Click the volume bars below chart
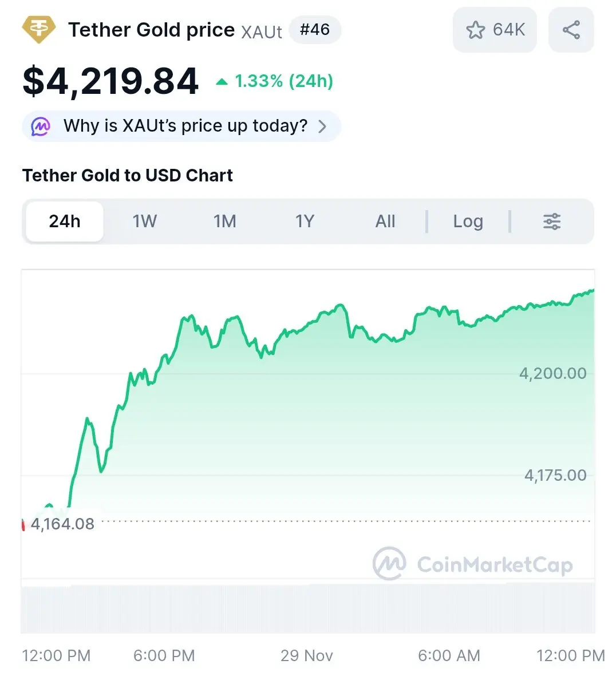 [x=308, y=608]
